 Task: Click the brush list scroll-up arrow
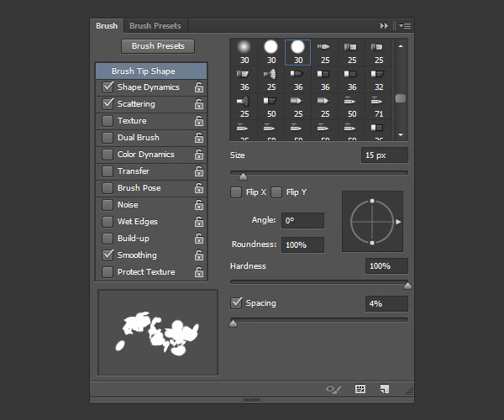tap(401, 46)
